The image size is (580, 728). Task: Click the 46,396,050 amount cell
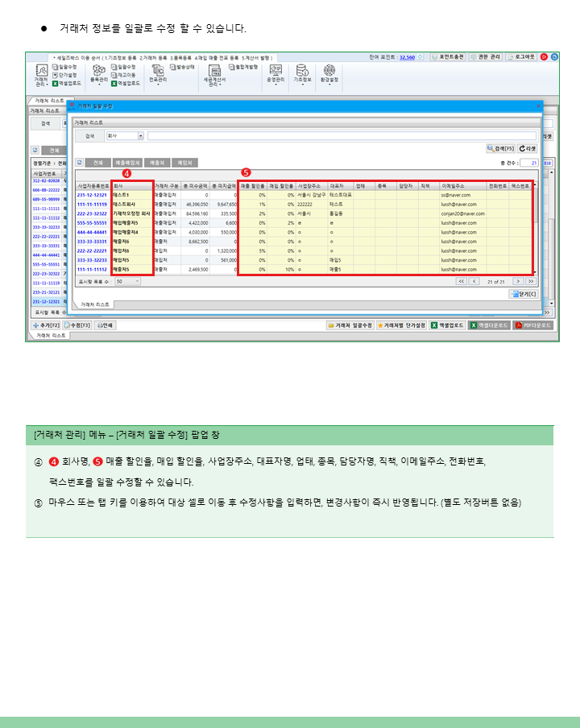tap(195, 205)
